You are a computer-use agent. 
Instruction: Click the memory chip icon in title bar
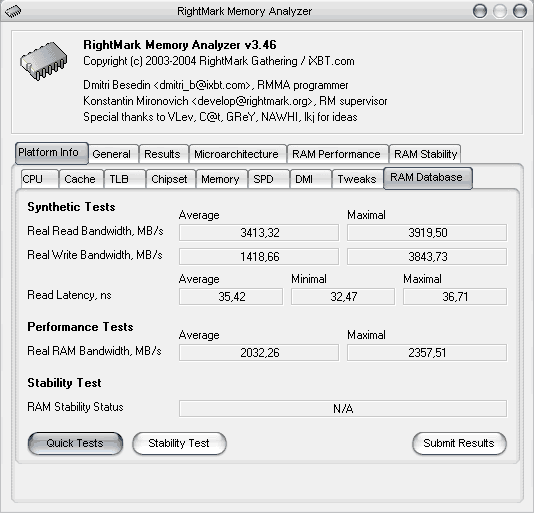13,12
